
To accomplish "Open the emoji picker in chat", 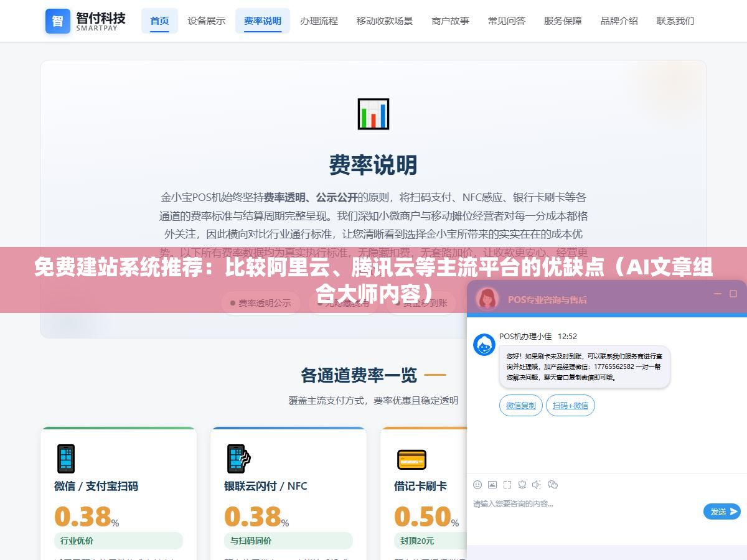I will [477, 485].
